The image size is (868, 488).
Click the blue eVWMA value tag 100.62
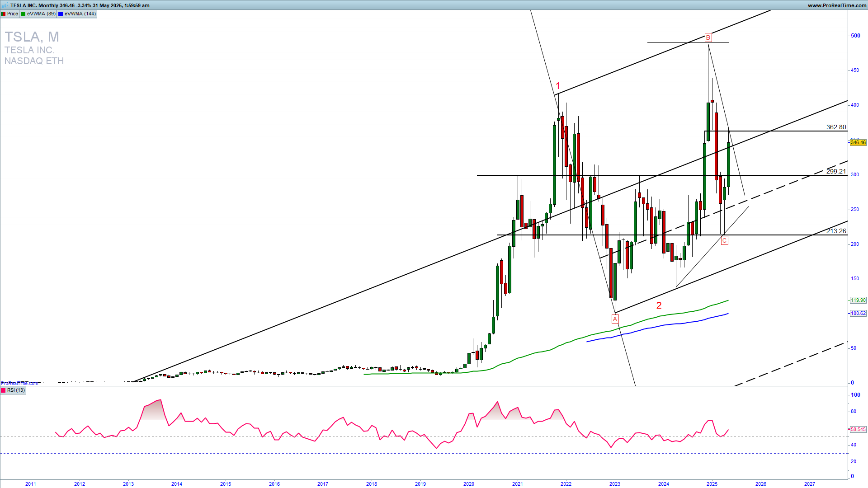[858, 313]
